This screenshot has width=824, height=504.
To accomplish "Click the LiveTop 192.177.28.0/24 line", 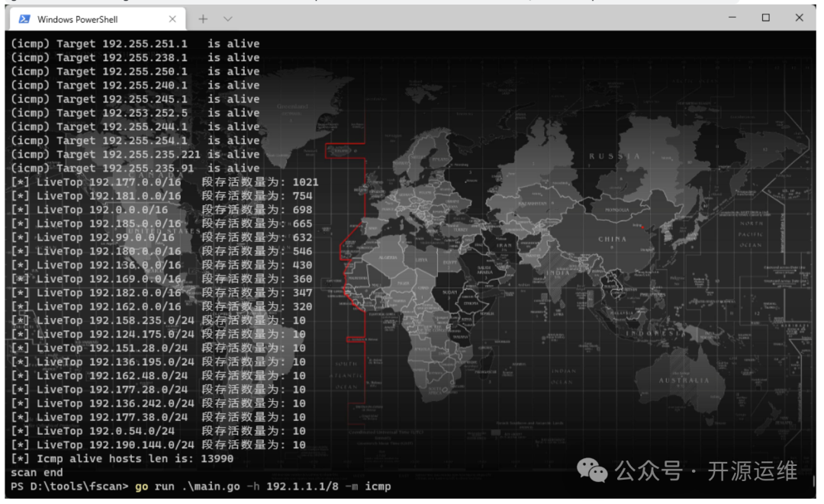I will (158, 390).
